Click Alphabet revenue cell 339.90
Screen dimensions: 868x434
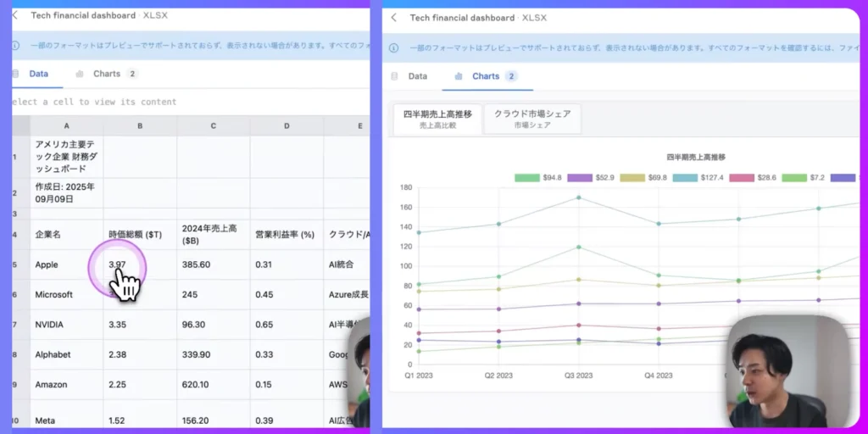[213, 354]
